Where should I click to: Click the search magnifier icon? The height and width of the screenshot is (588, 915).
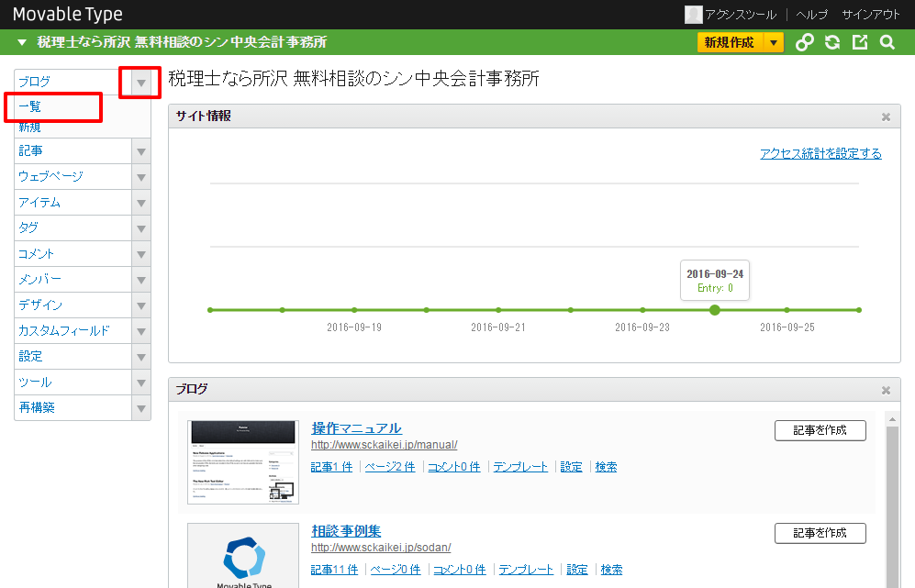click(x=887, y=42)
